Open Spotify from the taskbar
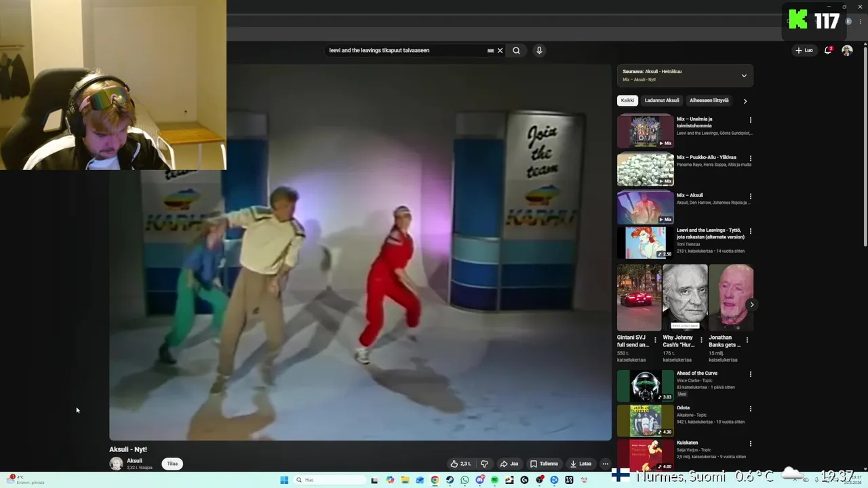The height and width of the screenshot is (488, 868). (494, 480)
